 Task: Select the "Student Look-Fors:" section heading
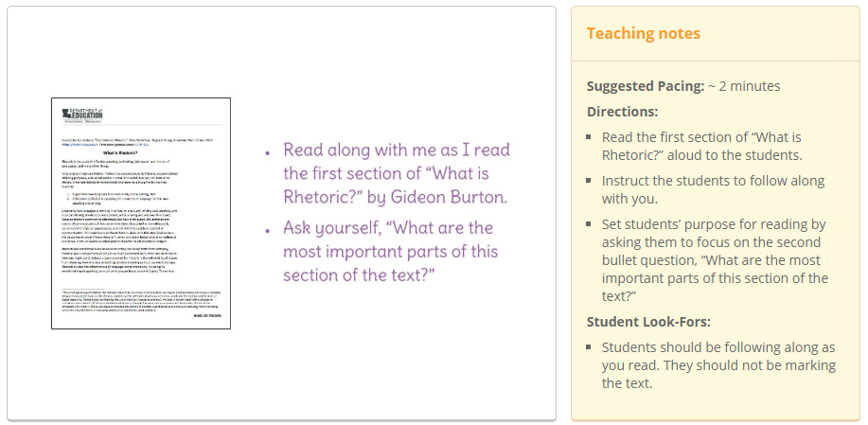coord(648,322)
